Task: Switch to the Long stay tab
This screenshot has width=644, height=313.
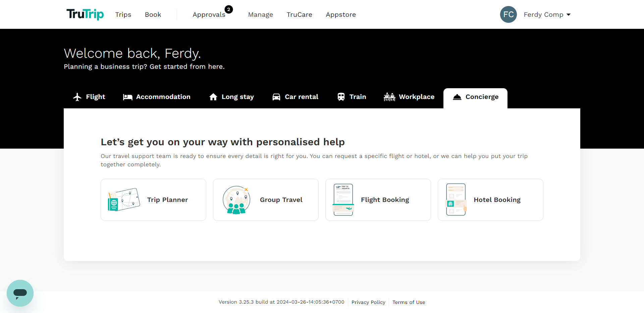Action: [x=231, y=97]
